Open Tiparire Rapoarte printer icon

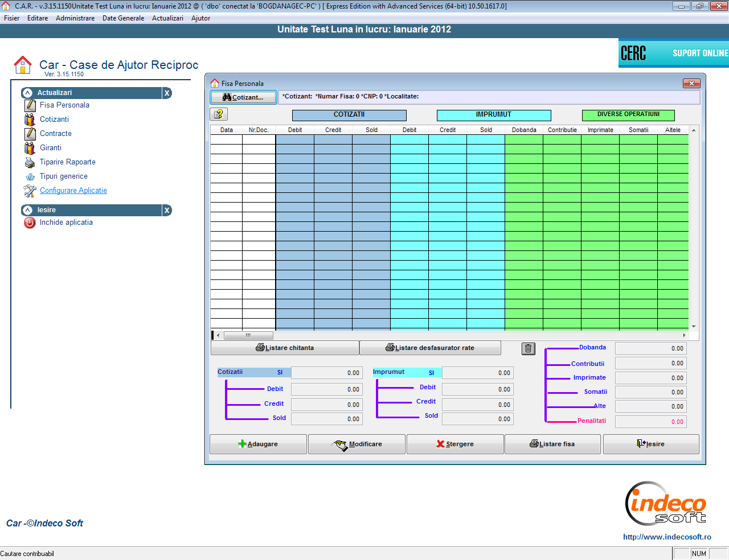coord(30,162)
